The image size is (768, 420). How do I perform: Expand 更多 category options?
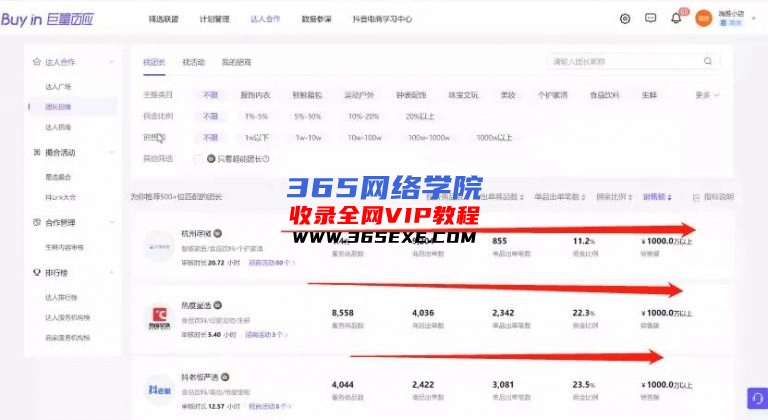707,95
